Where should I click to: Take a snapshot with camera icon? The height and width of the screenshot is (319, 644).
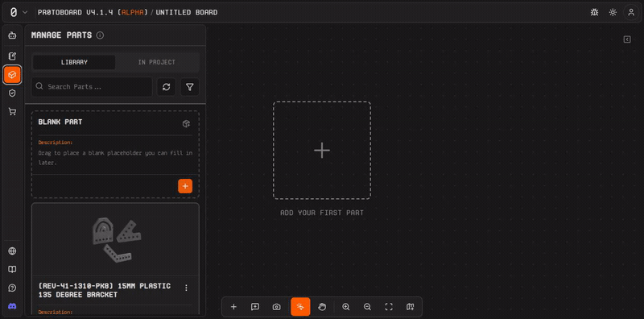277,307
